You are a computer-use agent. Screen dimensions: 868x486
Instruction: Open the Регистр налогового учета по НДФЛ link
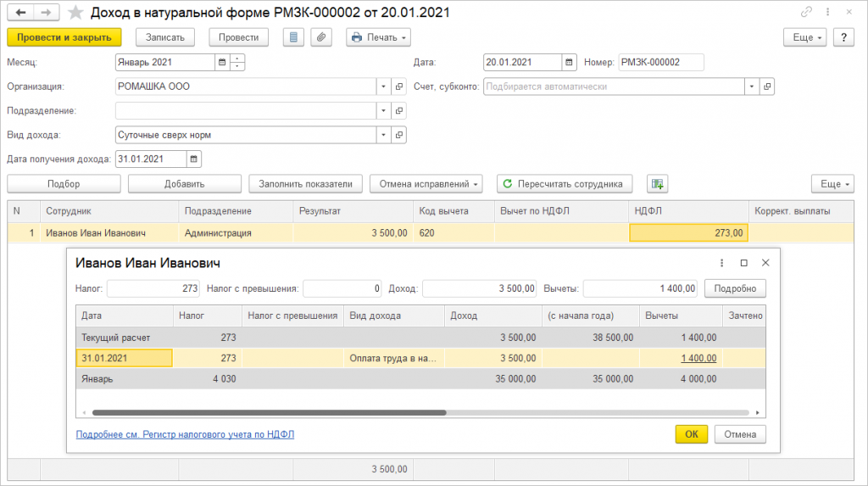pyautogui.click(x=185, y=433)
